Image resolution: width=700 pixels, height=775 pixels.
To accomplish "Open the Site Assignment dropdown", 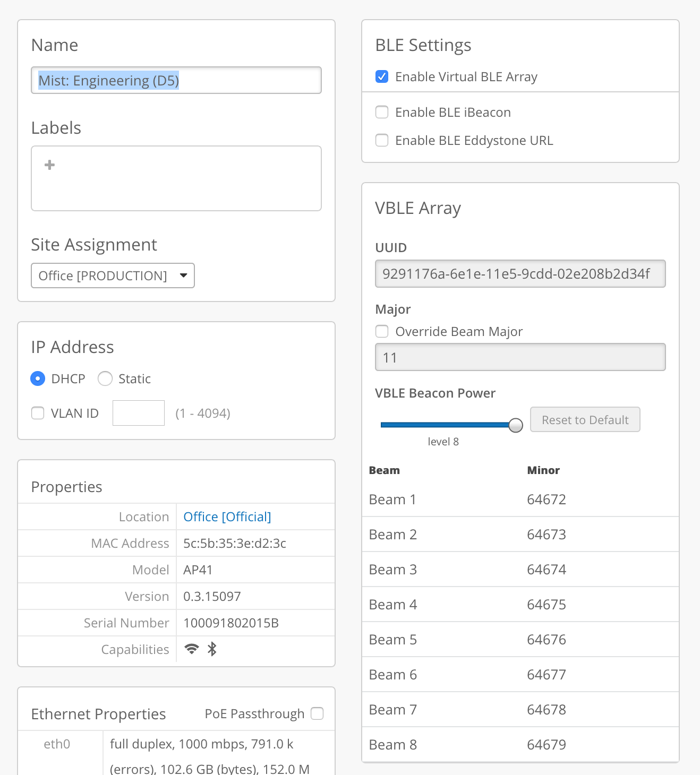I will (113, 276).
